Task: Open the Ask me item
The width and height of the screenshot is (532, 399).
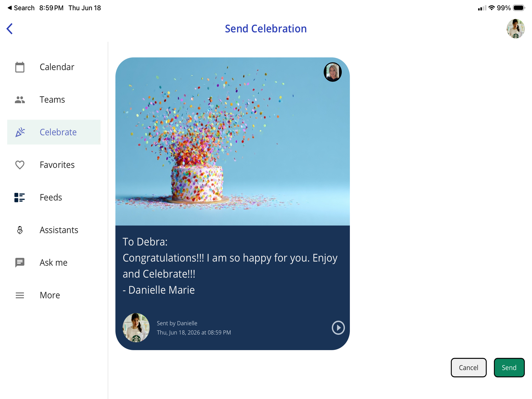Action: (54, 263)
